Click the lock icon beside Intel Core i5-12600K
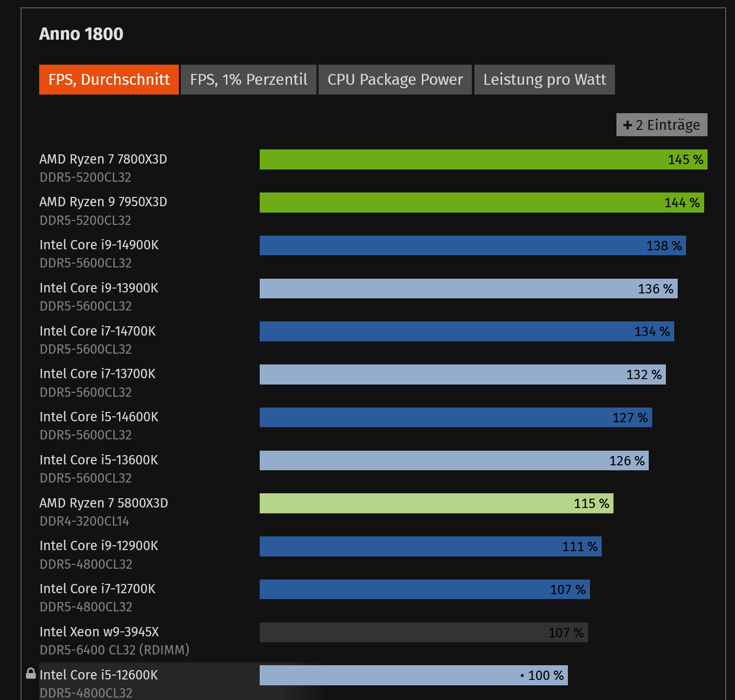The image size is (735, 700). tap(31, 674)
